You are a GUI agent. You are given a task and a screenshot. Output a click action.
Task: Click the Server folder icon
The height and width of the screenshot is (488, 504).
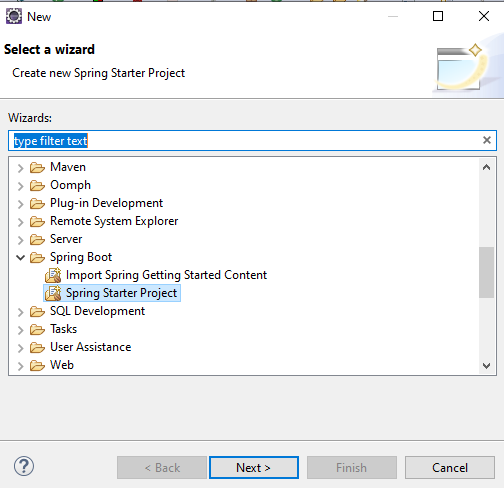pos(37,239)
